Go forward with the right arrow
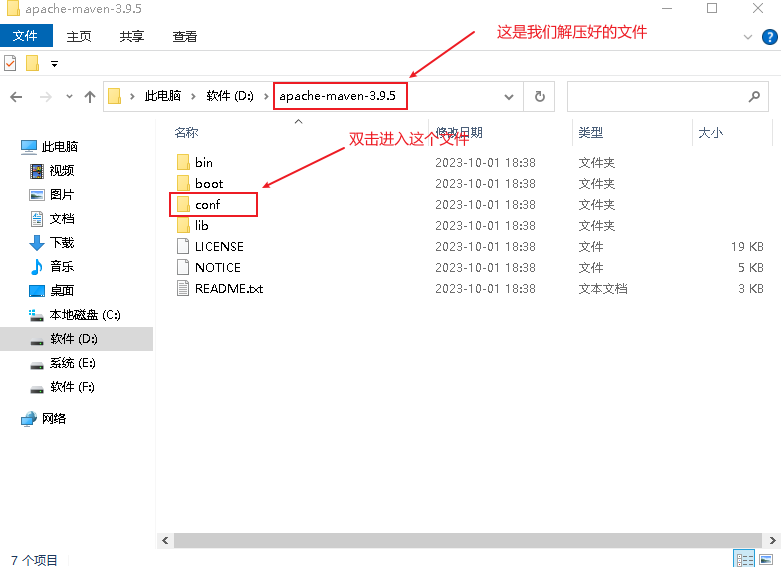Image resolution: width=781 pixels, height=567 pixels. (x=45, y=97)
